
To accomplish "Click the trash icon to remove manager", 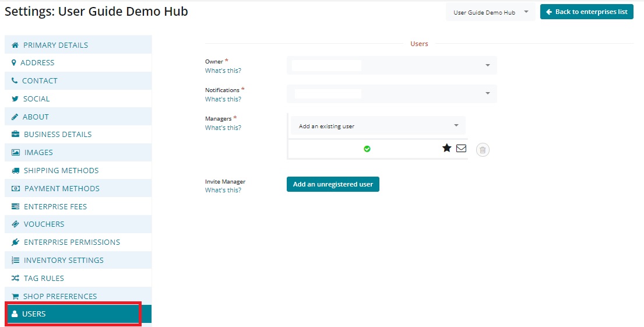I will click(x=483, y=150).
